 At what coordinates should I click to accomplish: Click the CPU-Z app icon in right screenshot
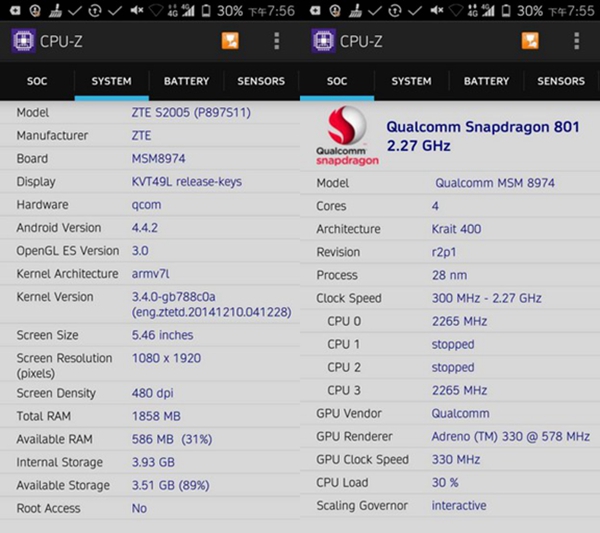323,41
